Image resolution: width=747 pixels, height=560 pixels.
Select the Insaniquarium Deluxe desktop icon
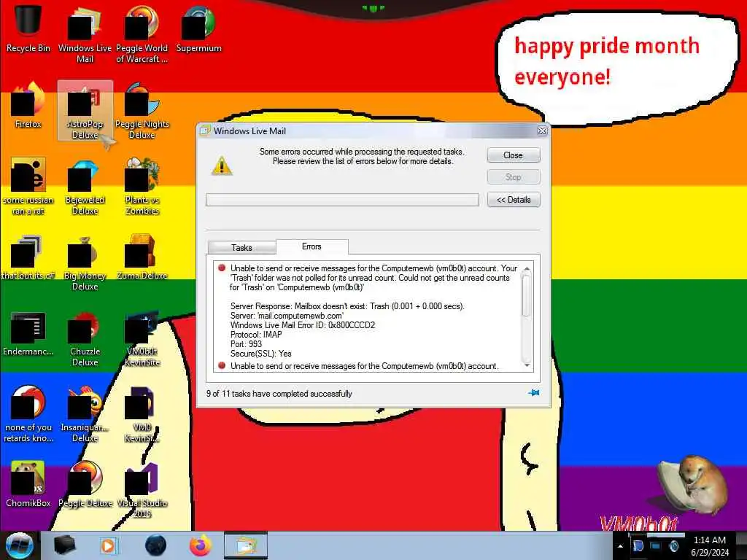click(85, 413)
